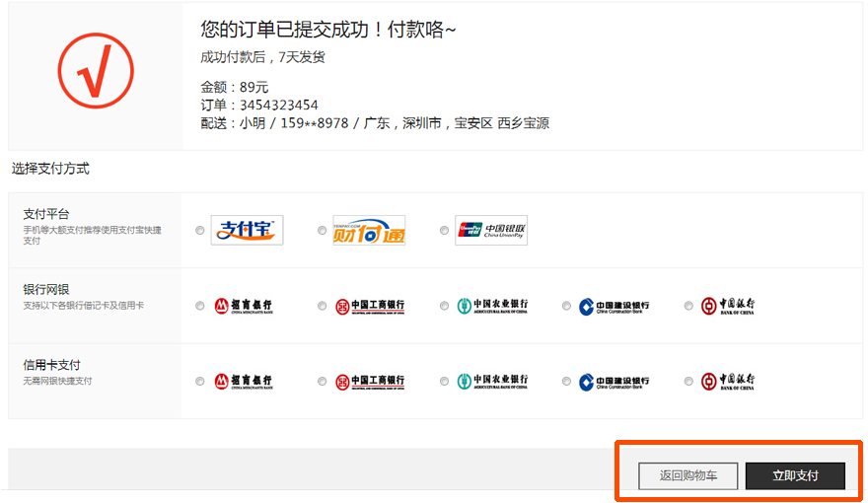Click the note 支持以下各银行借记卡及信用卡

click(x=83, y=306)
